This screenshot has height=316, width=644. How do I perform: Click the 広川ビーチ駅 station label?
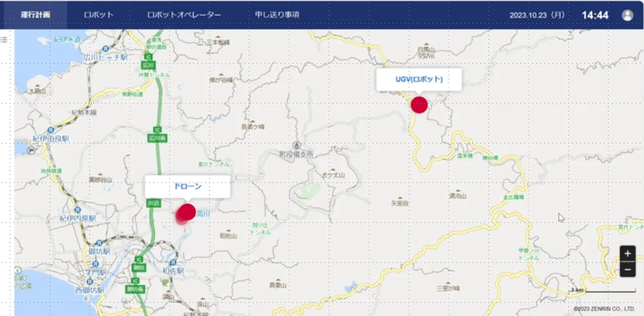point(105,58)
